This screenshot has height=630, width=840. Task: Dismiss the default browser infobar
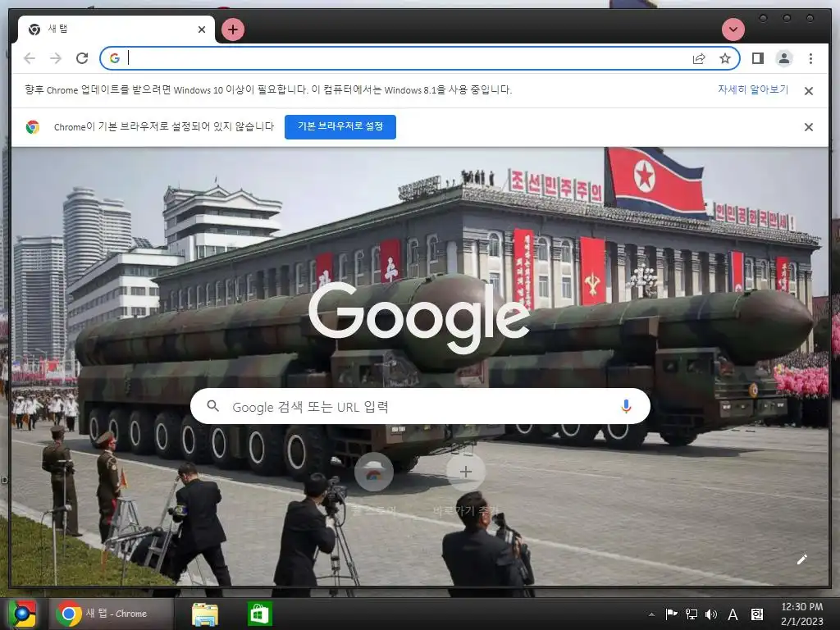(809, 127)
